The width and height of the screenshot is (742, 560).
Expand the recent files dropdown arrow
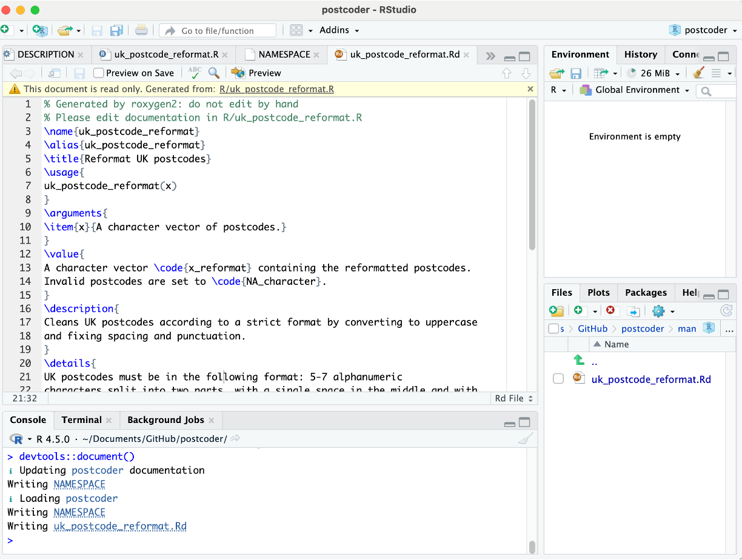pos(78,30)
